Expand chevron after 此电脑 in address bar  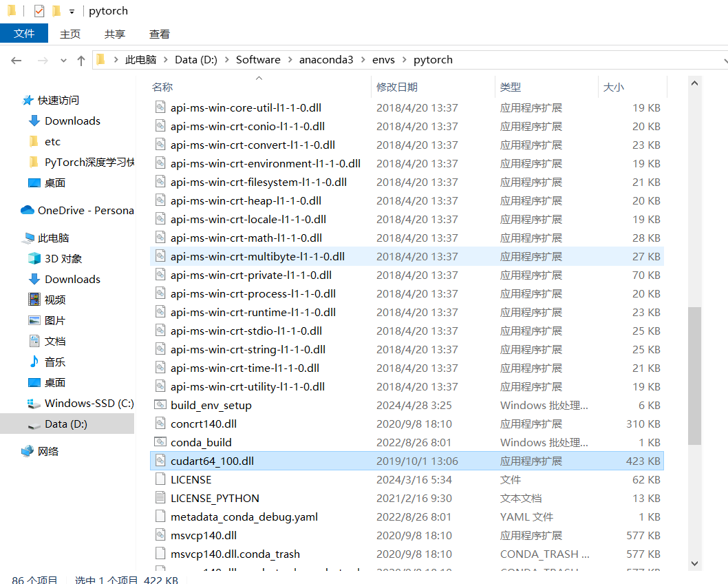click(x=166, y=60)
